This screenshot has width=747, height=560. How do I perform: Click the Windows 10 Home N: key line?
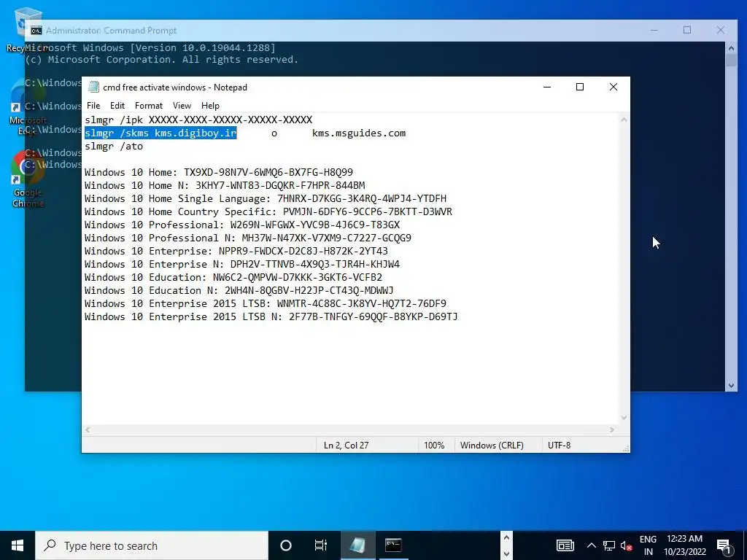coord(225,186)
